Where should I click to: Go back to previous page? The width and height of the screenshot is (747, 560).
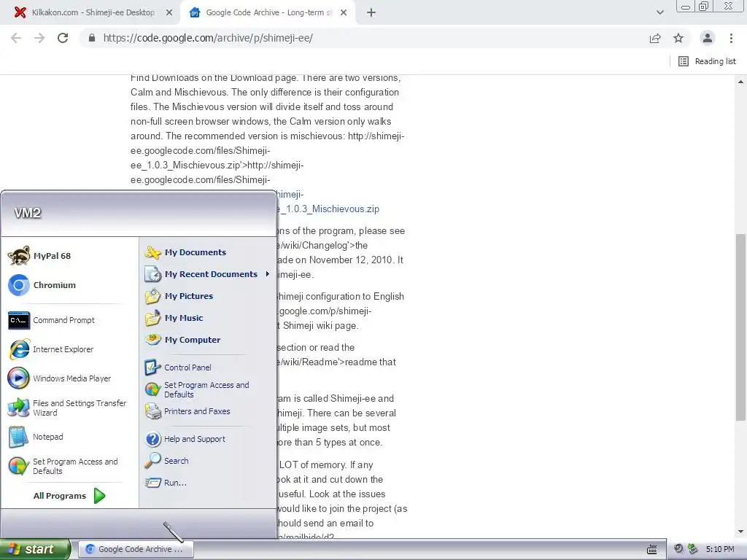pos(16,38)
